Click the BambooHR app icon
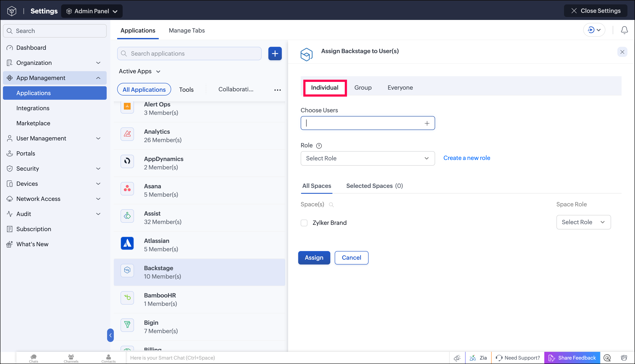This screenshot has height=364, width=635. (x=127, y=297)
